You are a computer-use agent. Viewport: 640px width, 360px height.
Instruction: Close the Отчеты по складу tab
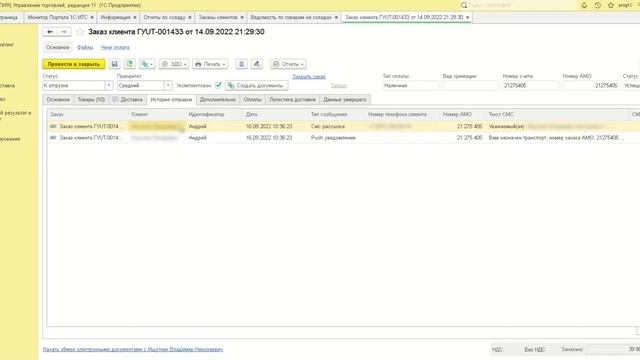click(x=189, y=18)
